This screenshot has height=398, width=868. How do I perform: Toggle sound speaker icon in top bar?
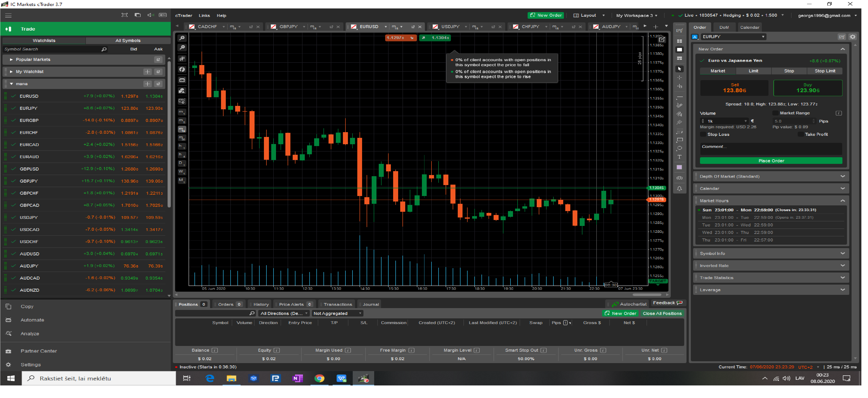coord(150,15)
